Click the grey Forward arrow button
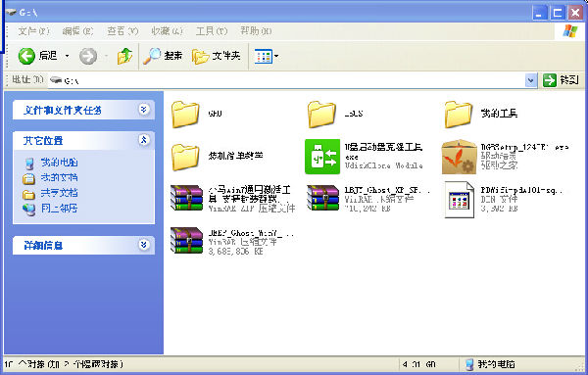 [88, 56]
